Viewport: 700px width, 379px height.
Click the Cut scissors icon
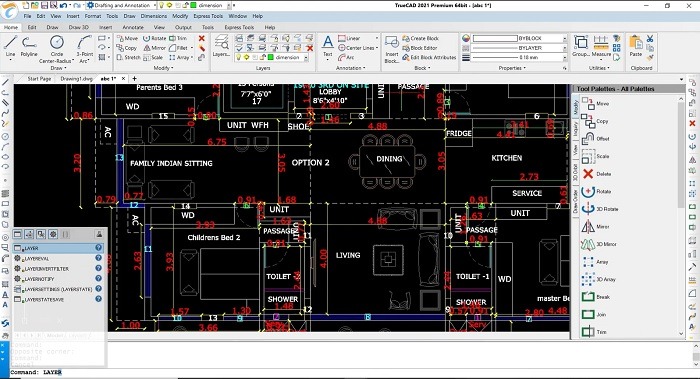(x=650, y=38)
